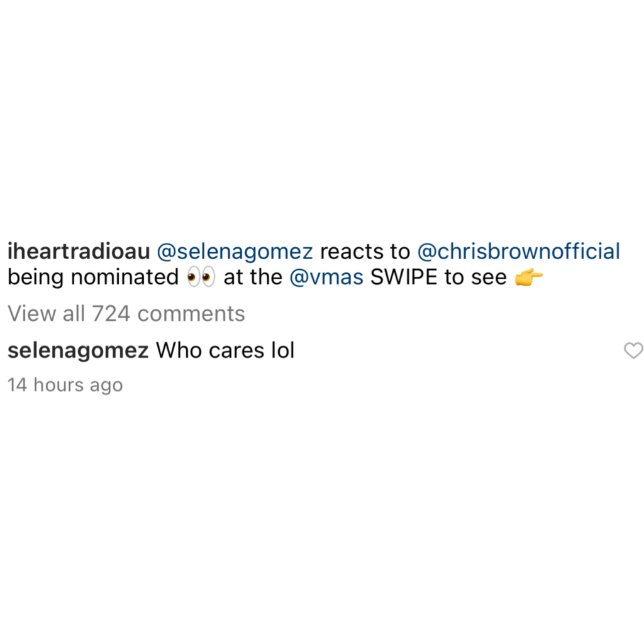
Task: Visit the @chrisbrownofficial tagged profile
Action: click(518, 252)
